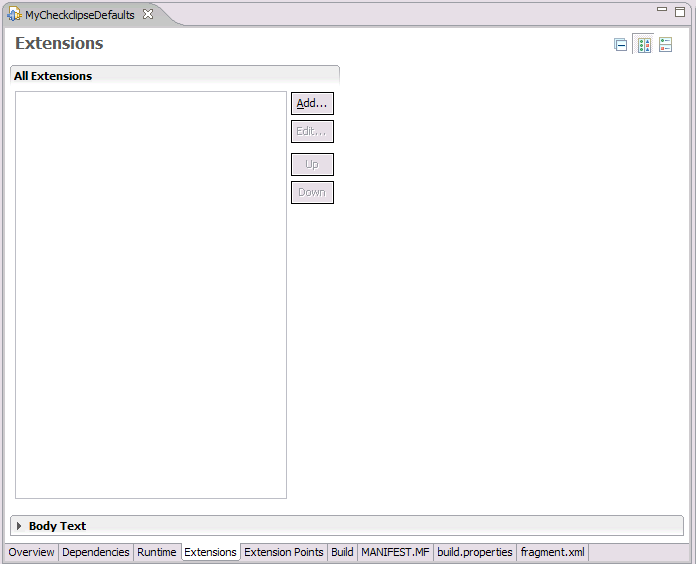Minimize the editor pane
Screen dimensions: 696x564
pos(662,11)
